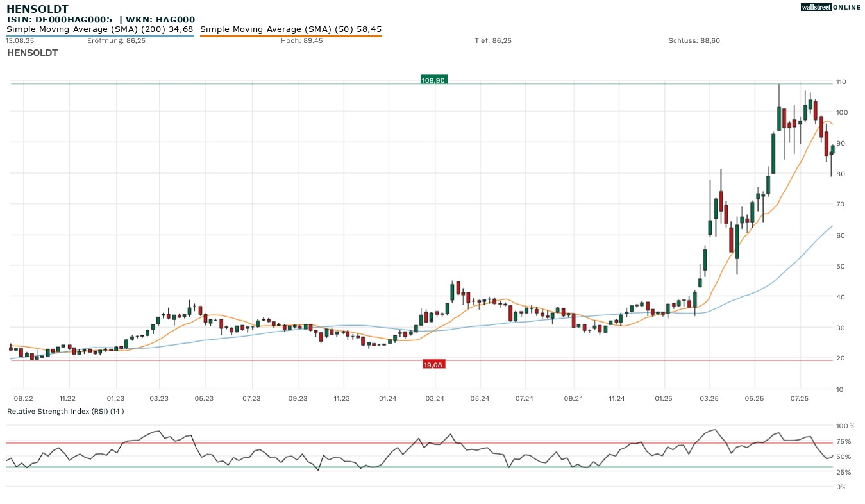This screenshot has width=865, height=504.
Task: Click the 70 price axis label
Action: 841,205
